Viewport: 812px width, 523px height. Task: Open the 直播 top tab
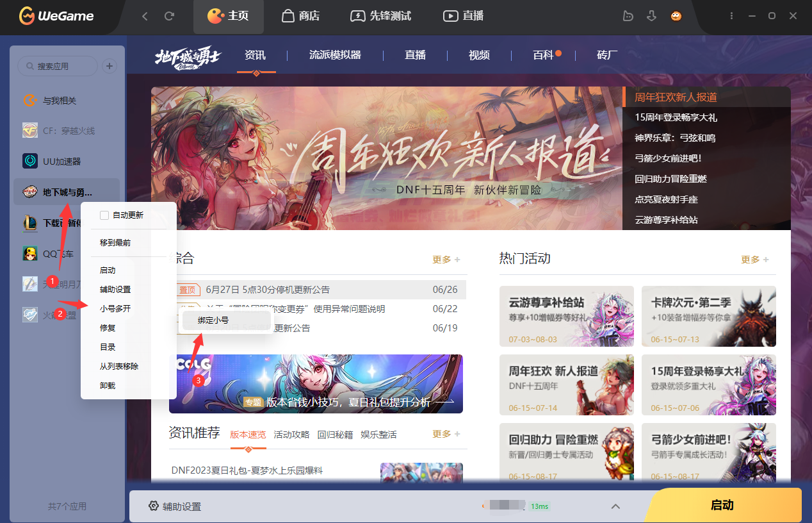click(x=464, y=17)
